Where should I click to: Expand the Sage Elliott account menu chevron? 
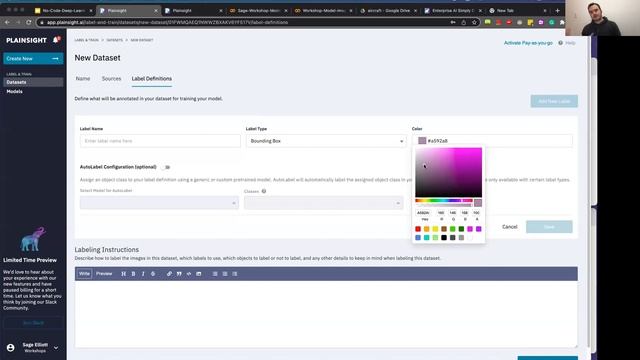[x=56, y=348]
